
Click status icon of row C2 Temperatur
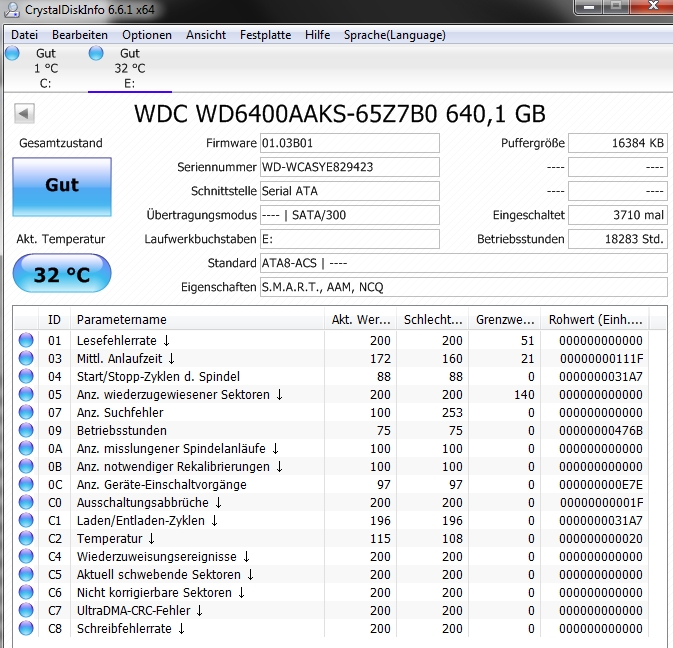coord(26,538)
